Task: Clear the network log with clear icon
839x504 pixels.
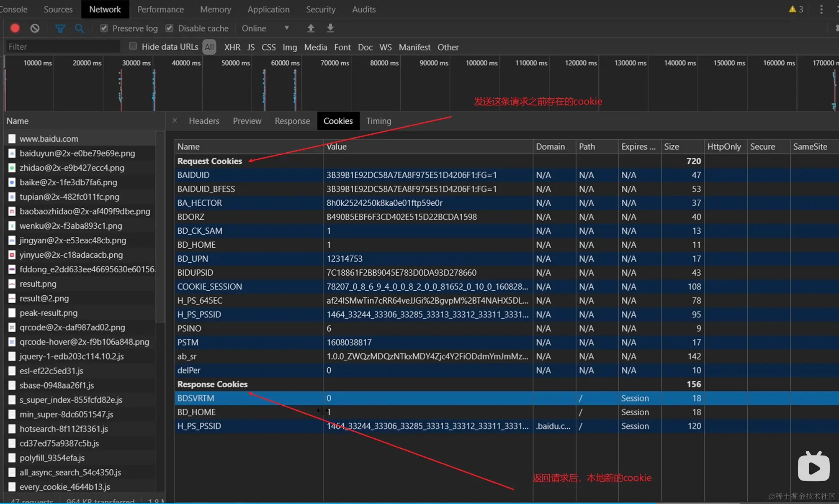Action: (x=35, y=28)
